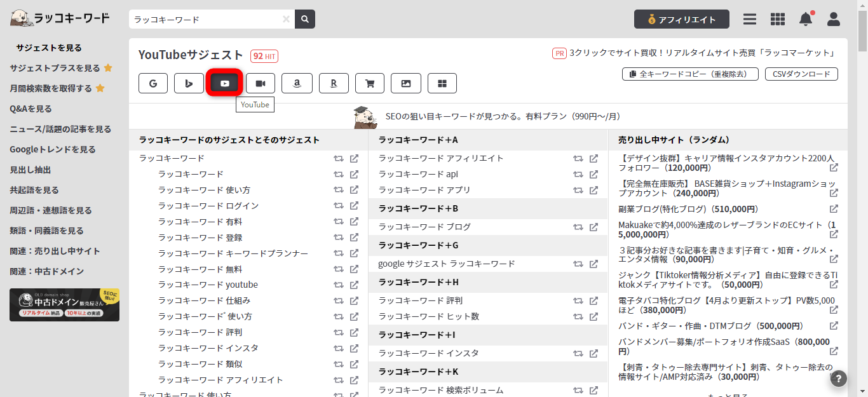Select the Rakuten suggest source icon
The width and height of the screenshot is (868, 397).
click(334, 83)
